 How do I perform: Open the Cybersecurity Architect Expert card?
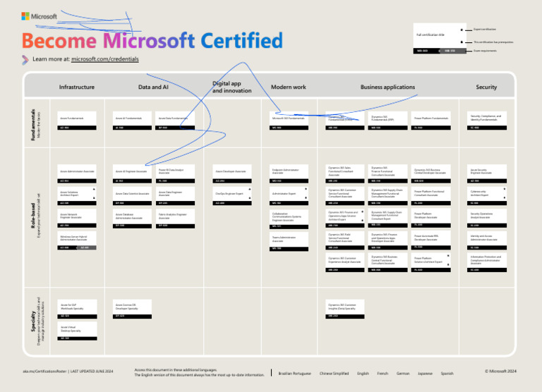487,196
